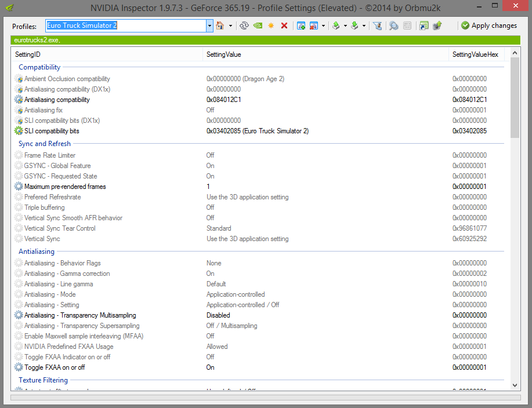Click the 0x084012C1 setting value cell
Image resolution: width=532 pixels, height=408 pixels.
(x=223, y=100)
